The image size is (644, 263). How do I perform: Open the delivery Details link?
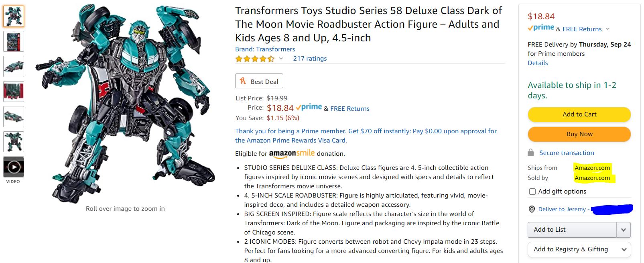click(538, 63)
